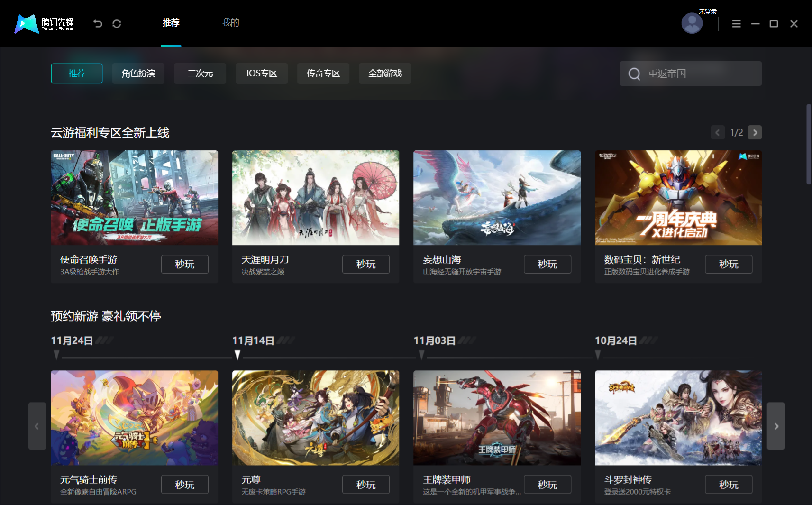Click 秒玩 for 斗罗封神传
The width and height of the screenshot is (812, 505).
(729, 485)
